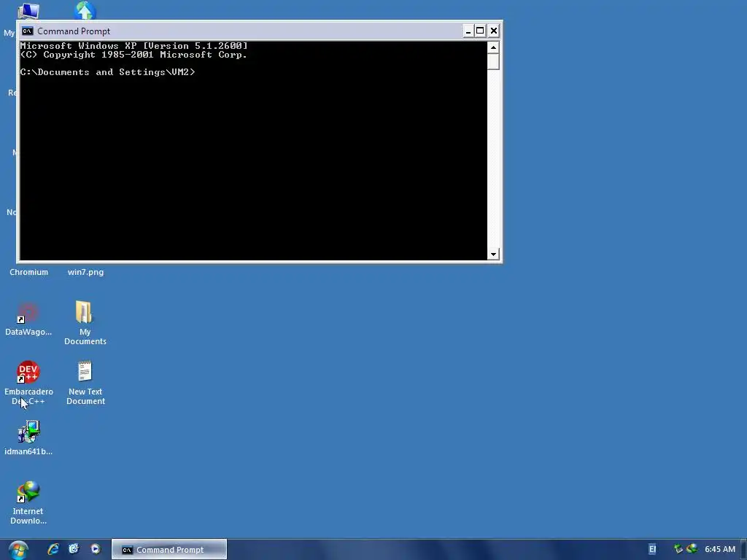Open the Start menu orb
Image resolution: width=747 pixels, height=560 pixels.
pyautogui.click(x=18, y=550)
